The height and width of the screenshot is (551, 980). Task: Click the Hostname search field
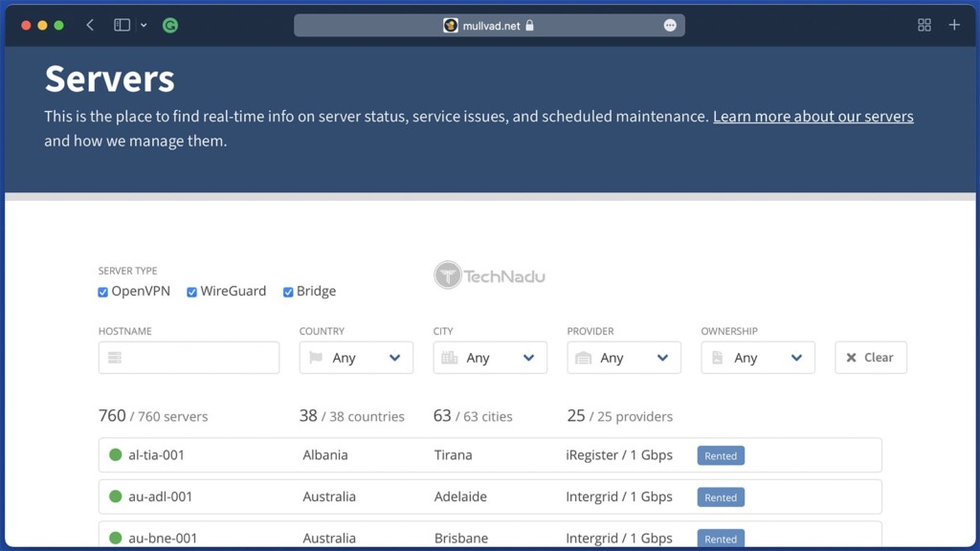pyautogui.click(x=189, y=358)
